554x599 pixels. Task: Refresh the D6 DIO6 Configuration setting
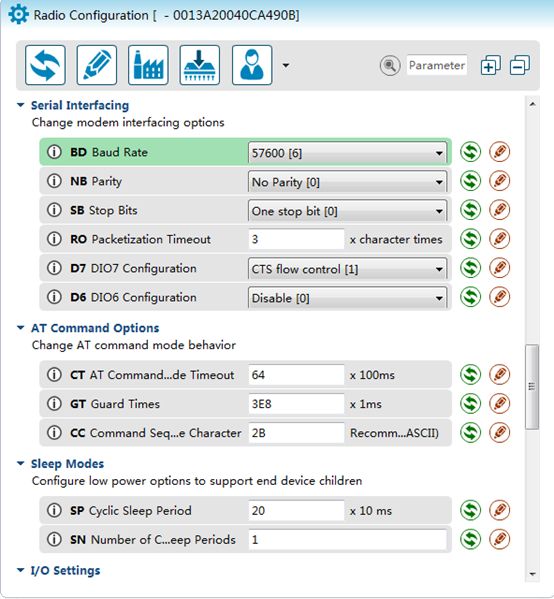click(470, 297)
